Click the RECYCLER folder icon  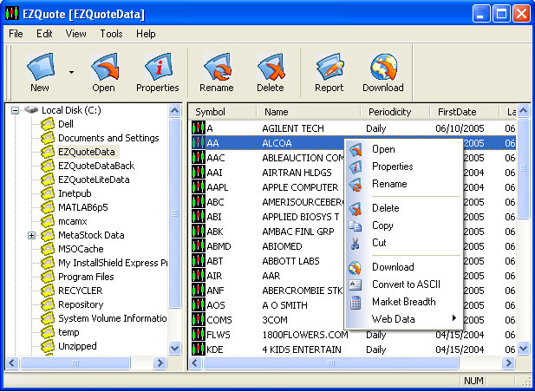point(48,291)
